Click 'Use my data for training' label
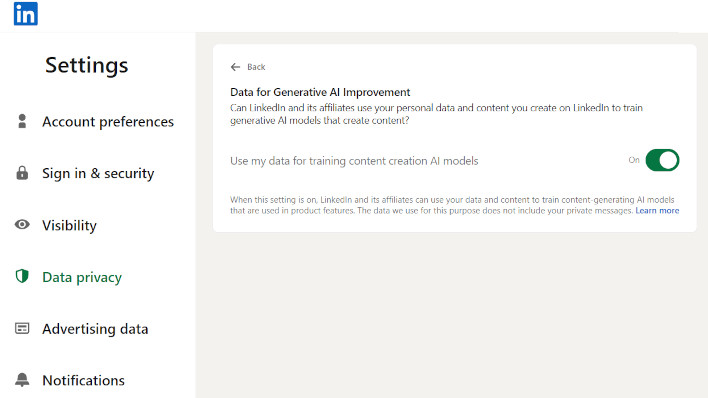The image size is (708, 398). click(354, 161)
